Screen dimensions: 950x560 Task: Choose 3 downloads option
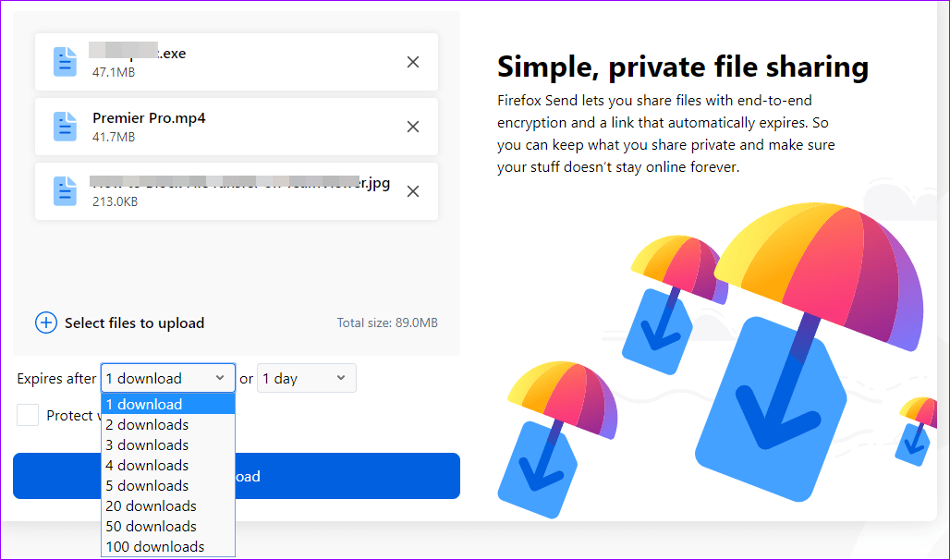(168, 444)
